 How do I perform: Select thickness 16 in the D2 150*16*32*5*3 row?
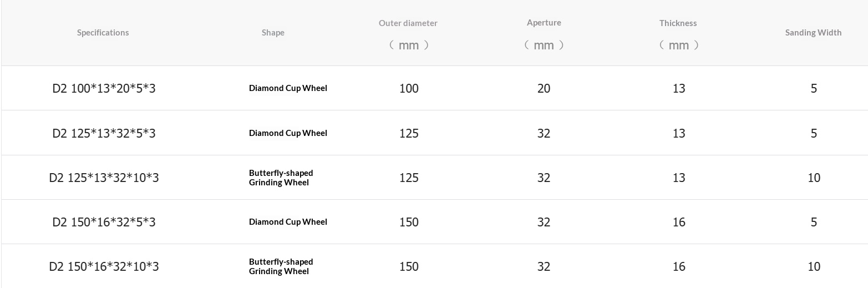tap(679, 222)
